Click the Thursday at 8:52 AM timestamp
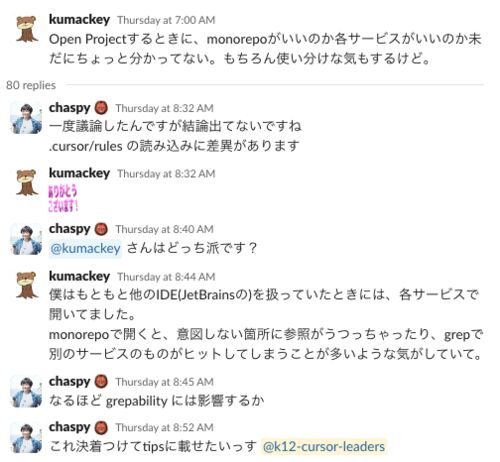This screenshot has height=462, width=500. [x=164, y=427]
